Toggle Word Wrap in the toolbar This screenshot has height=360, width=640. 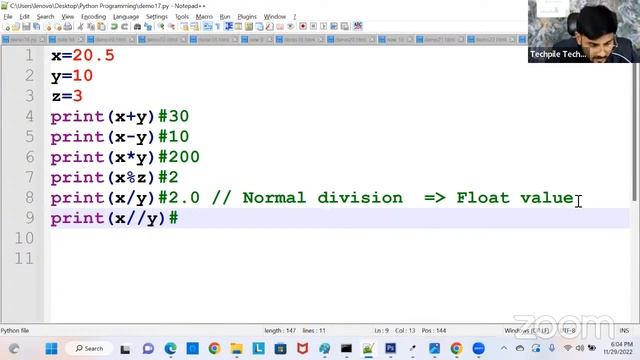click(x=207, y=27)
